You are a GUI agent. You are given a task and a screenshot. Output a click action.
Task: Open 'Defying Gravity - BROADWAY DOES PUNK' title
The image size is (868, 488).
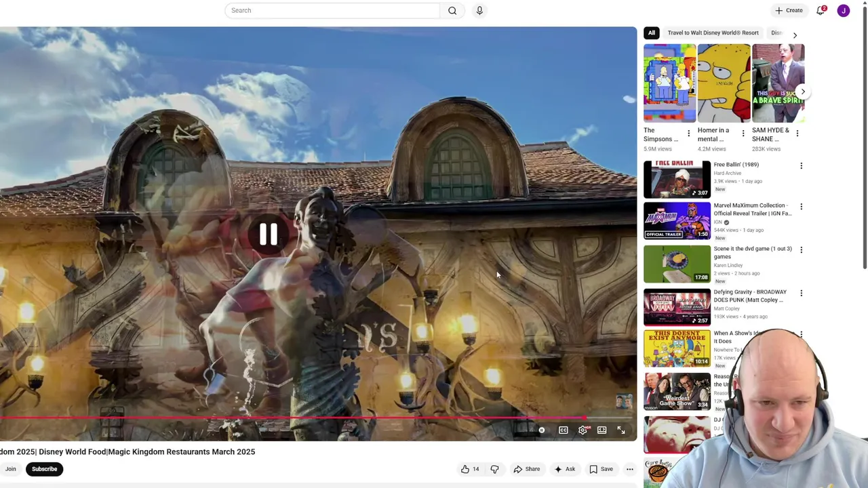(750, 296)
